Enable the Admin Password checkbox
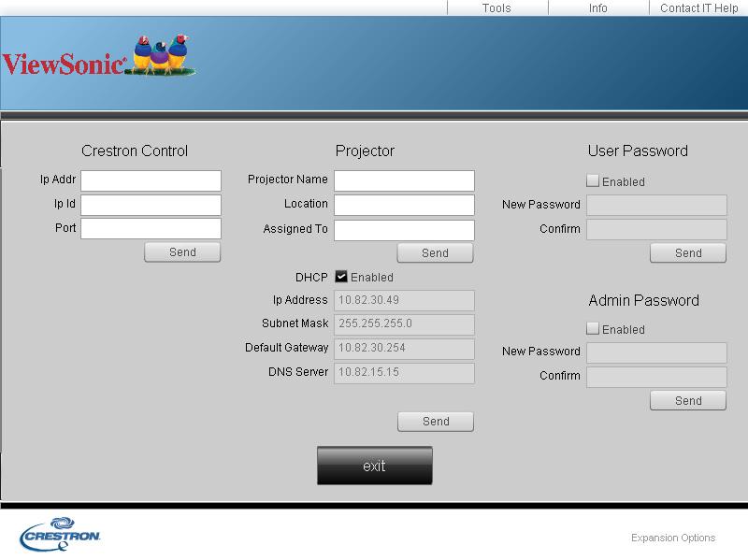The height and width of the screenshot is (560, 748). pyautogui.click(x=593, y=329)
